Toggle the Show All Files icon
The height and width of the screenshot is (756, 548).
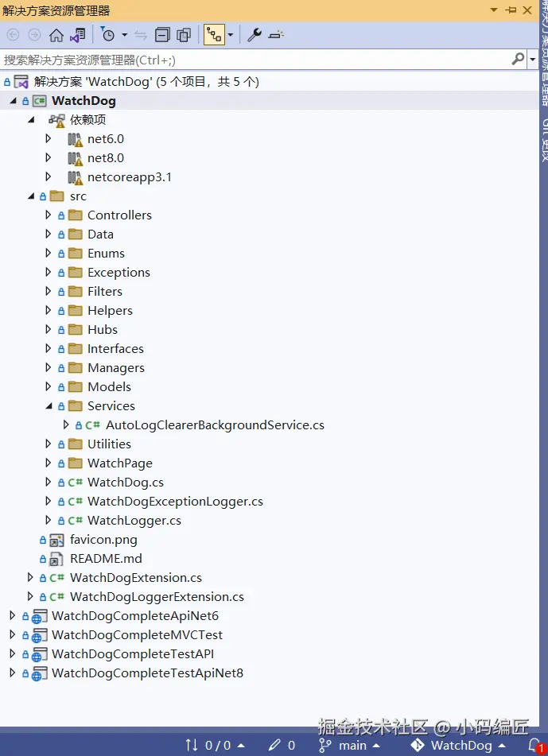[x=184, y=35]
